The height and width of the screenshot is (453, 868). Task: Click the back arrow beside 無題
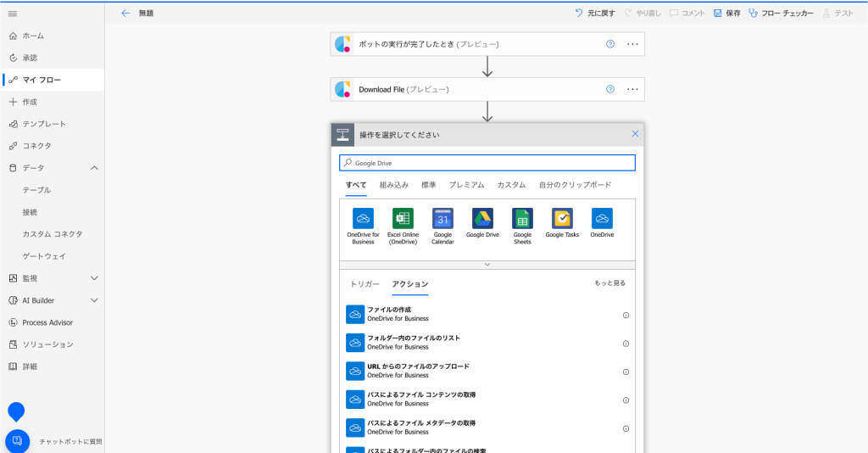pos(125,14)
